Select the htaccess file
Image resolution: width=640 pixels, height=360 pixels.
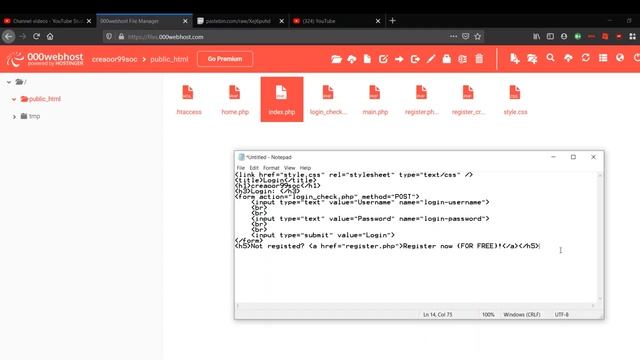(x=189, y=100)
